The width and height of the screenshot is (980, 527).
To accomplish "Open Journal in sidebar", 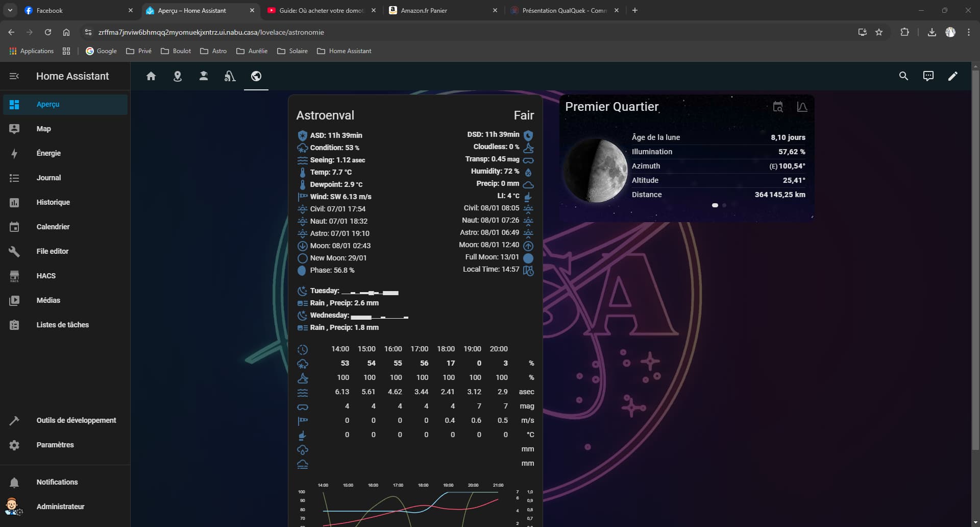I will (65, 178).
